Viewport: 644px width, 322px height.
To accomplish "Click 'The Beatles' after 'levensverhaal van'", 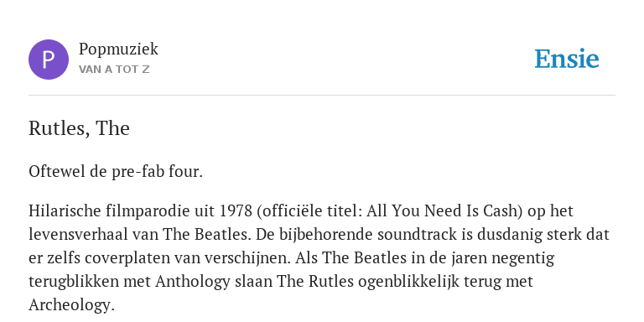I will (x=206, y=235).
